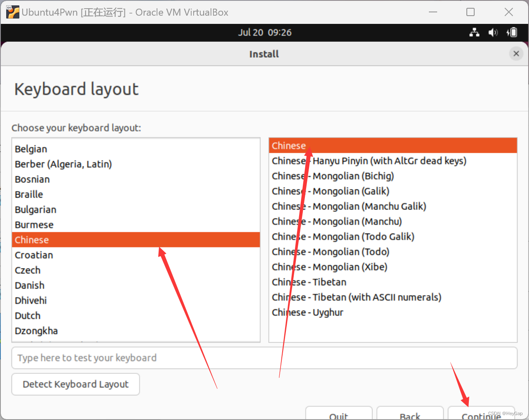Open the wired network status icon
This screenshot has width=529, height=420.
(474, 33)
